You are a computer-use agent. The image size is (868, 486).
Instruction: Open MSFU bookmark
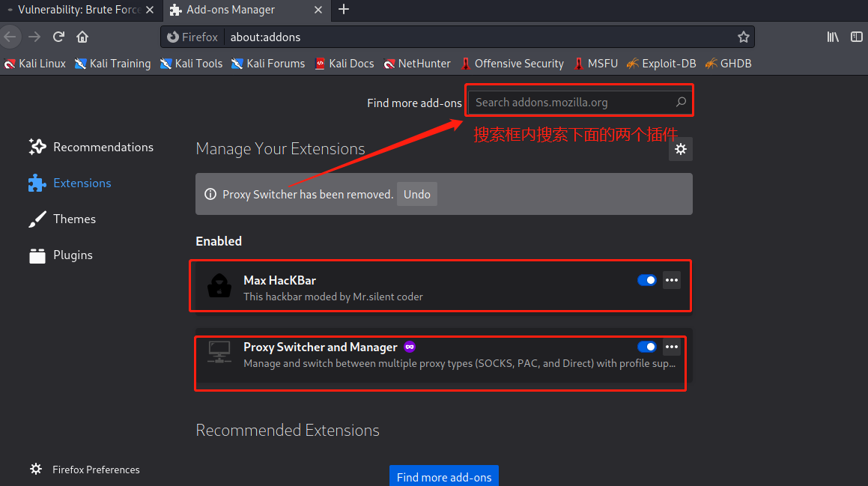click(x=595, y=64)
